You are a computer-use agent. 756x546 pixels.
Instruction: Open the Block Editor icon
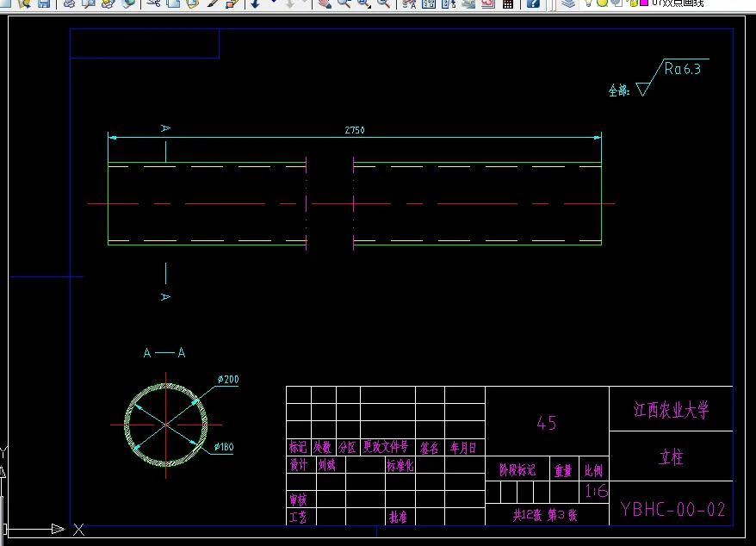[232, 3]
